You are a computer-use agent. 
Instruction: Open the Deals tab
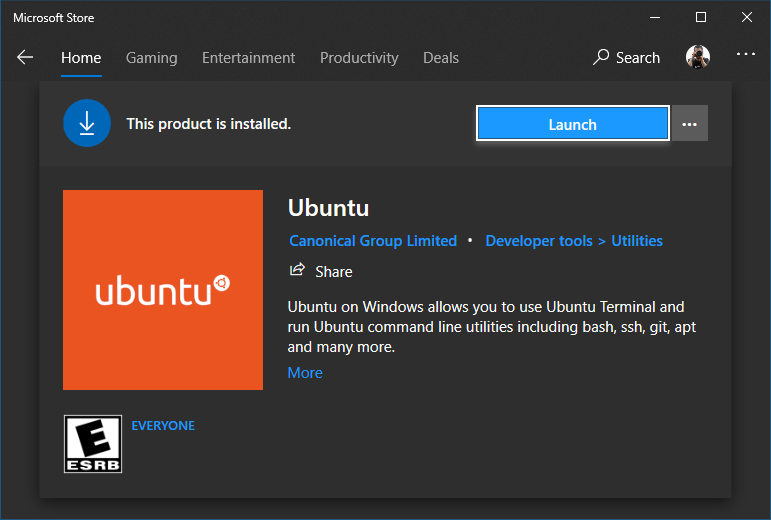point(441,58)
